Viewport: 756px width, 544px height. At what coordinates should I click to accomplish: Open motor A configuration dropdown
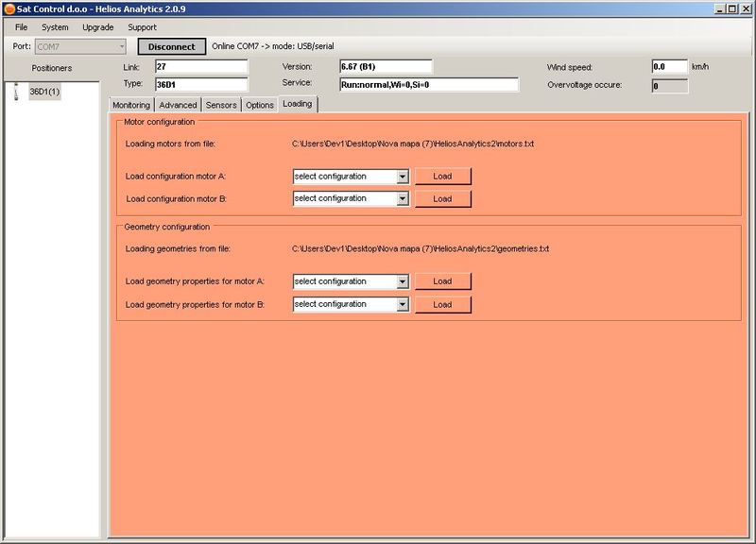tap(403, 177)
